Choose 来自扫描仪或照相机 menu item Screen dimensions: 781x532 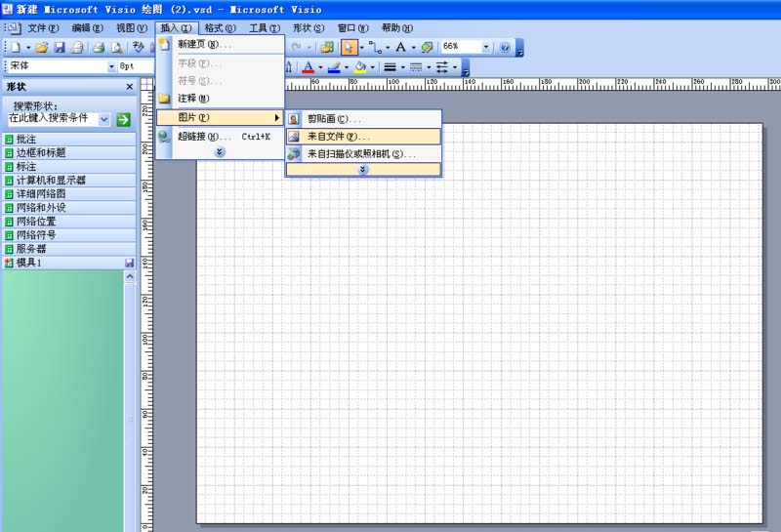(363, 154)
